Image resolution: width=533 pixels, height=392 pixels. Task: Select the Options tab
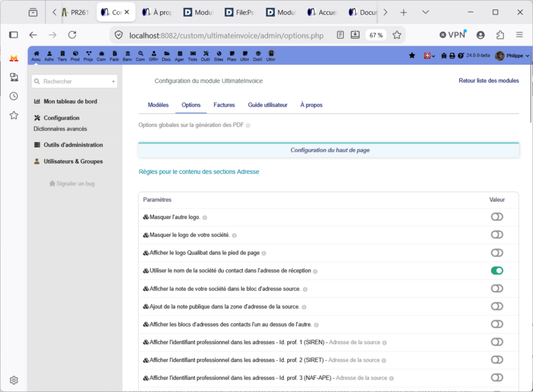191,105
